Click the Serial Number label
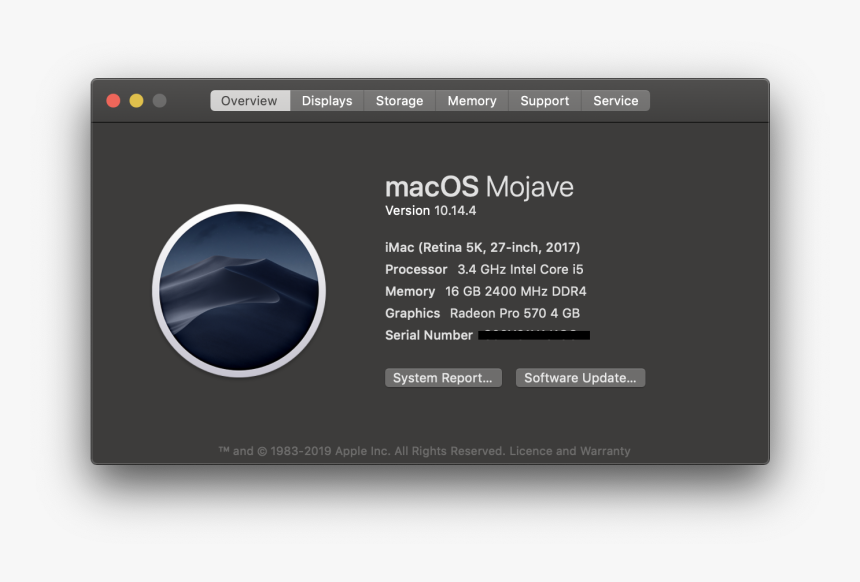Image resolution: width=860 pixels, height=582 pixels. tap(429, 335)
